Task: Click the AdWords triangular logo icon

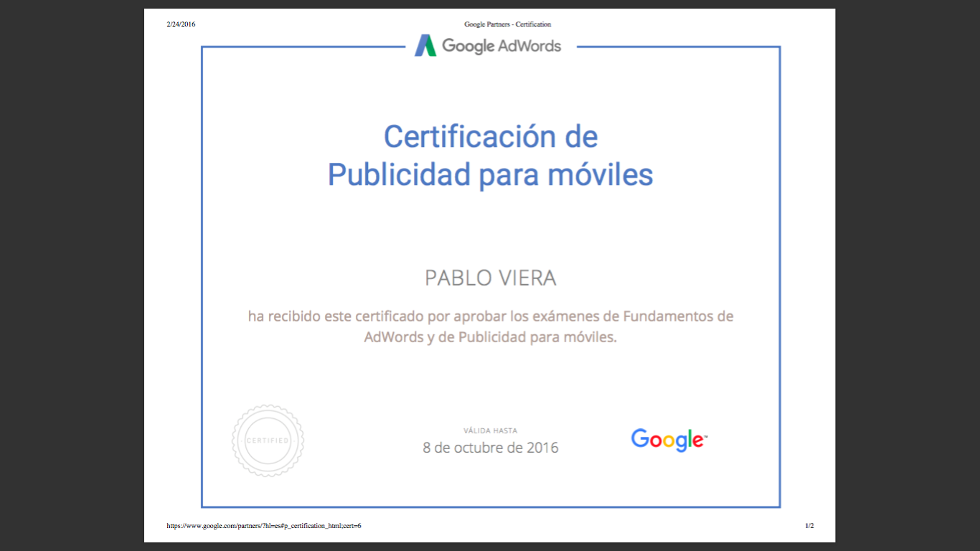Action: click(425, 46)
